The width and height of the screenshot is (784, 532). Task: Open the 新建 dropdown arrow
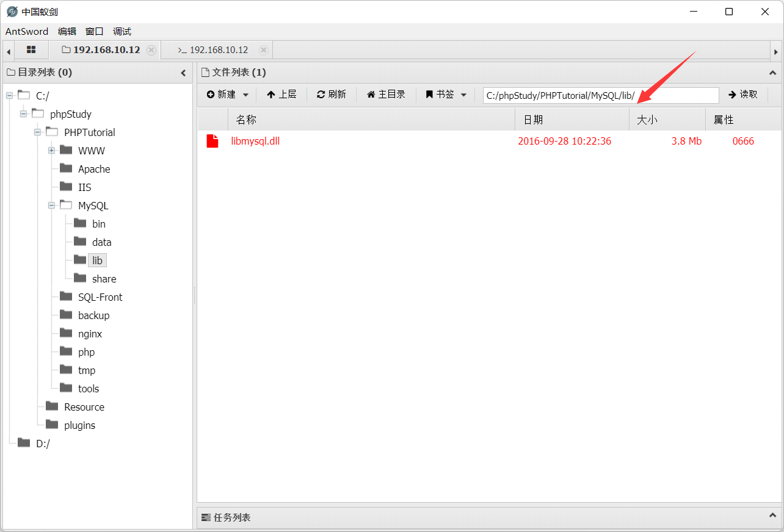coord(245,95)
